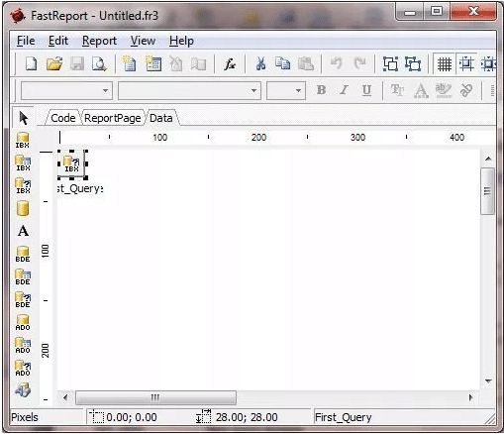This screenshot has width=504, height=434.
Task: Click the horizontal scrollbar thumb
Action: 155,397
